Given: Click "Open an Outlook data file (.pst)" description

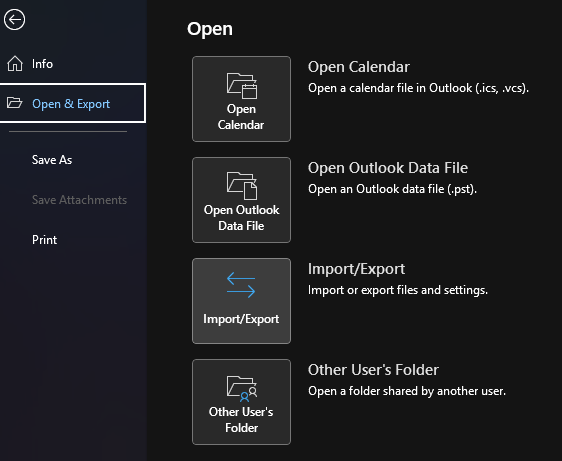Looking at the screenshot, I should coord(392,189).
